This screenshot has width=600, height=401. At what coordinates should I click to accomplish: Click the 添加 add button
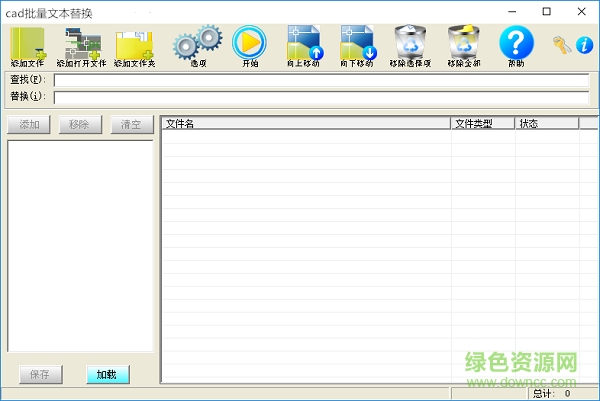(29, 125)
